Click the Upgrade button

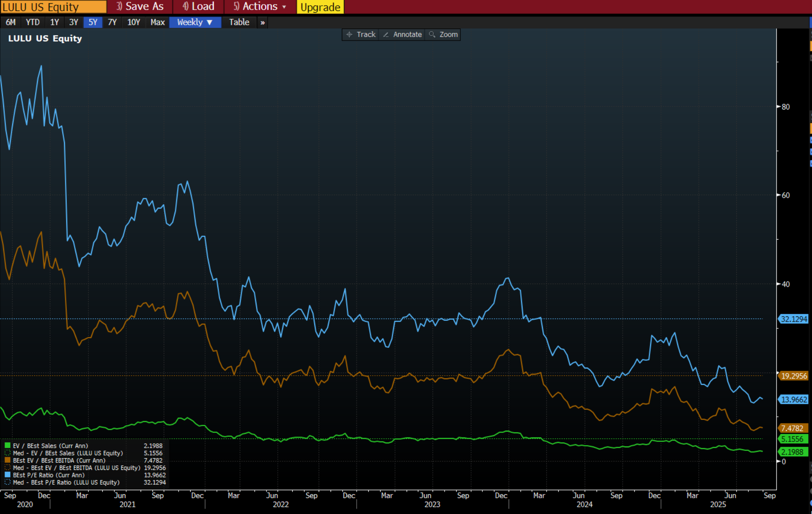point(320,7)
